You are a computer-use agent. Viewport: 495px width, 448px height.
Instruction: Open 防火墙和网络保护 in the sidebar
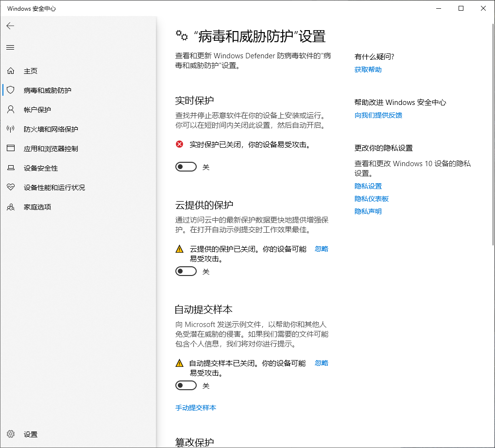[79, 129]
